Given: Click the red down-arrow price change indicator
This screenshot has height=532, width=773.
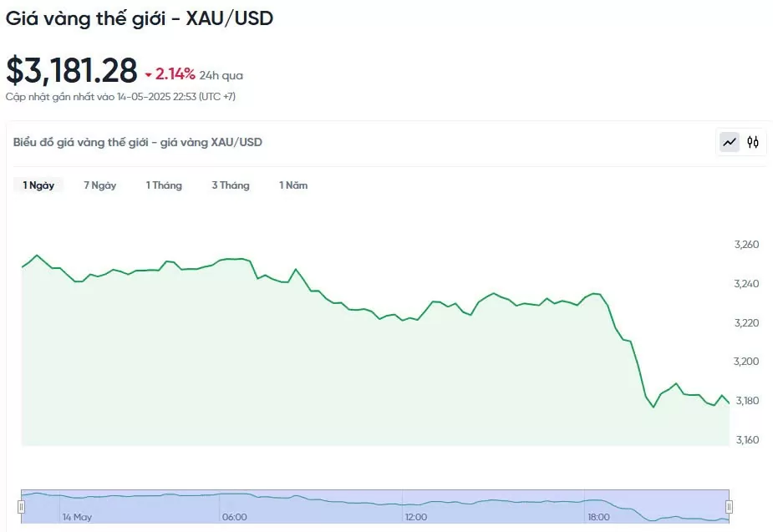Looking at the screenshot, I should click(148, 75).
